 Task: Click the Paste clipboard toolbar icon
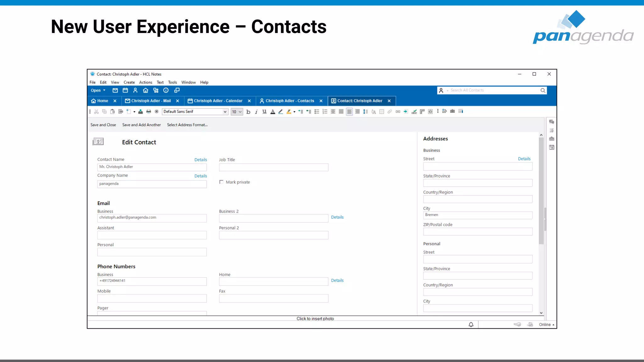113,112
